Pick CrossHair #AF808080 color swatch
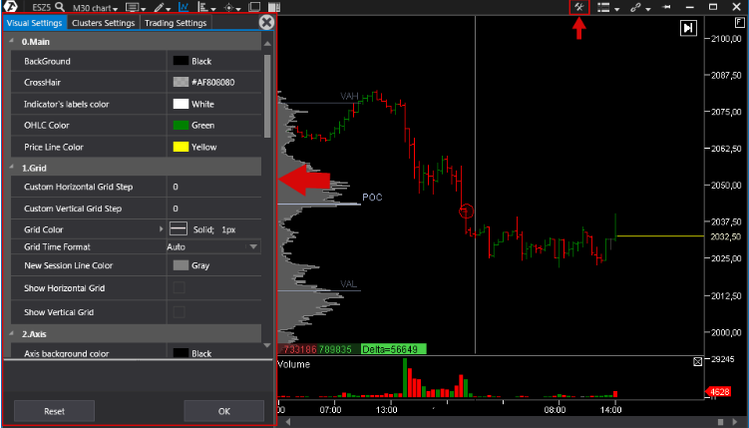 (181, 82)
